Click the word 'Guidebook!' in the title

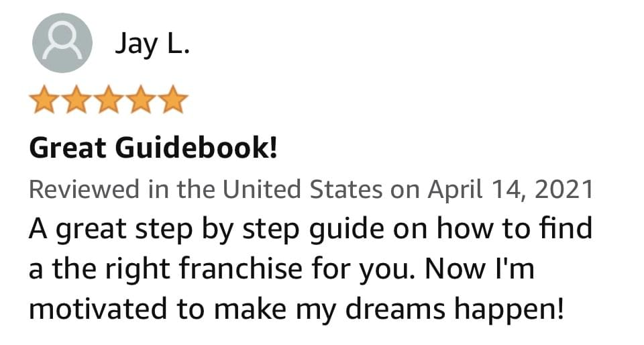click(x=197, y=148)
